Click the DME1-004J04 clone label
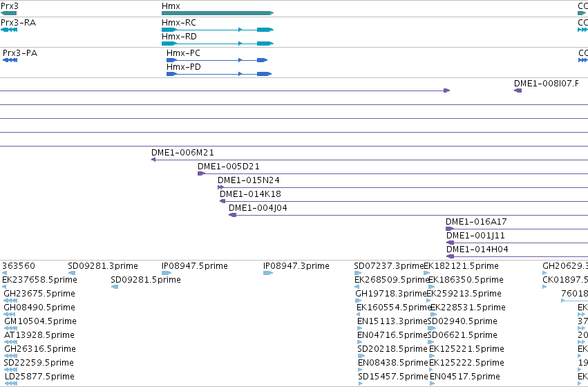The image size is (588, 387). pyautogui.click(x=258, y=208)
